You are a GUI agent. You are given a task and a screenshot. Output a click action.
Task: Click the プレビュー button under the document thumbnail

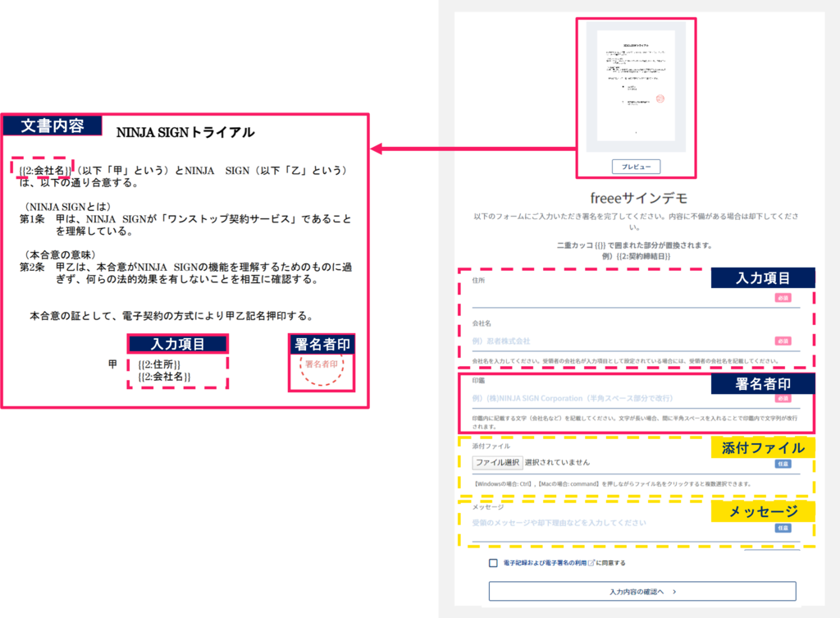(636, 167)
